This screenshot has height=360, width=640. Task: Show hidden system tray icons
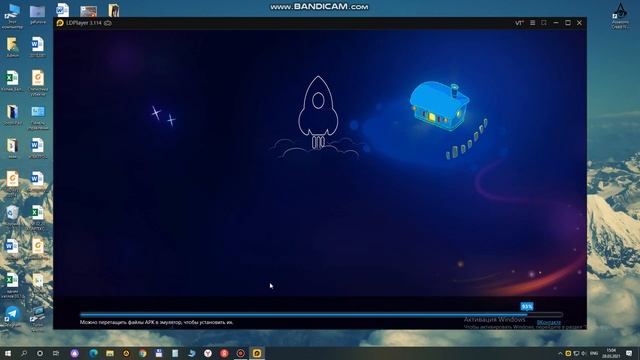560,353
